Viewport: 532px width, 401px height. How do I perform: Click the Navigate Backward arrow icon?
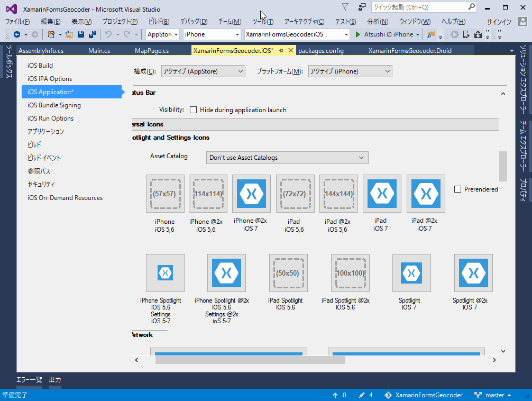(16, 34)
